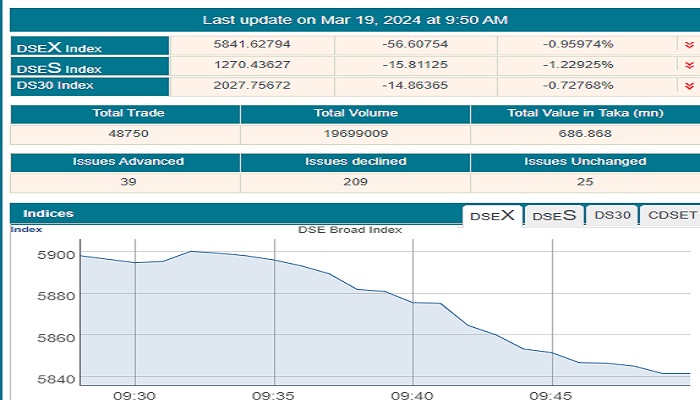Select the CDSET chart tab
Image resolution: width=700 pixels, height=400 pixels.
[670, 215]
